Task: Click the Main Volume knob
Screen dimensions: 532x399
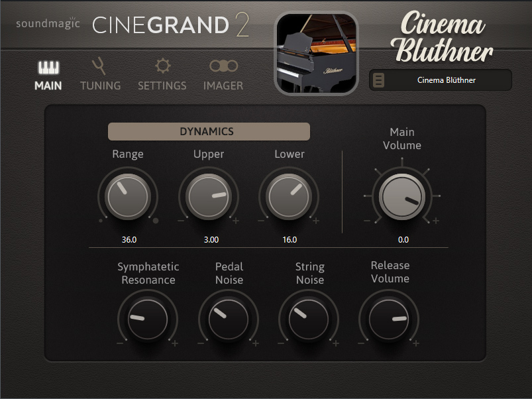Action: (403, 198)
